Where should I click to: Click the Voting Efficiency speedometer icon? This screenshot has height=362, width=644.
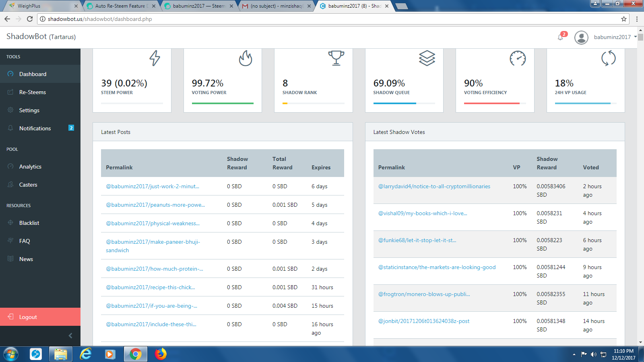pos(518,58)
